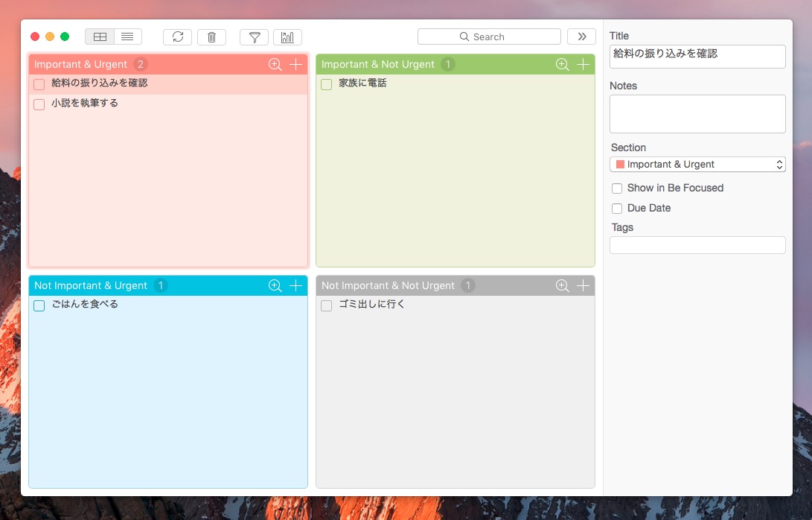
Task: Click the sync refresh icon
Action: tap(178, 37)
